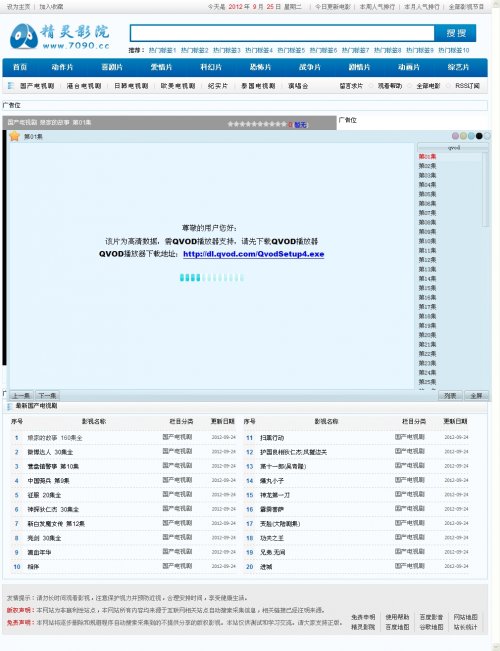Screen dimensions: 500x651
Task: Open row 18 title 功夫之王
Action: pyautogui.click(x=272, y=538)
